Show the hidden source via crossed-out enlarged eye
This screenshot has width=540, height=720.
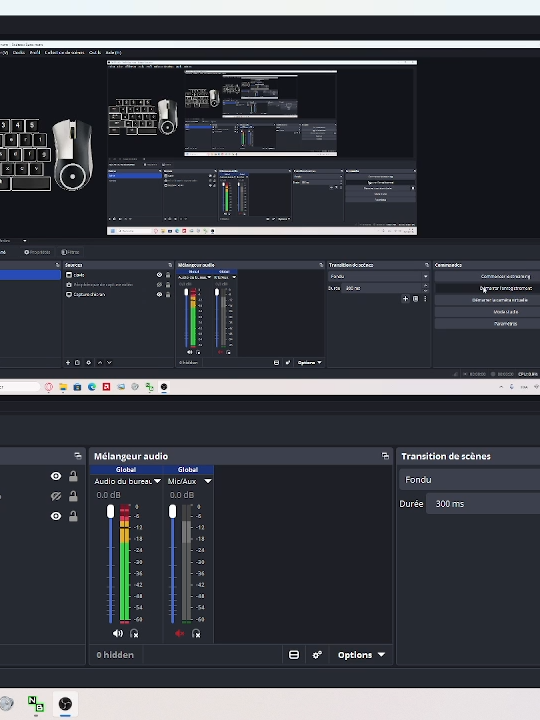(x=56, y=496)
